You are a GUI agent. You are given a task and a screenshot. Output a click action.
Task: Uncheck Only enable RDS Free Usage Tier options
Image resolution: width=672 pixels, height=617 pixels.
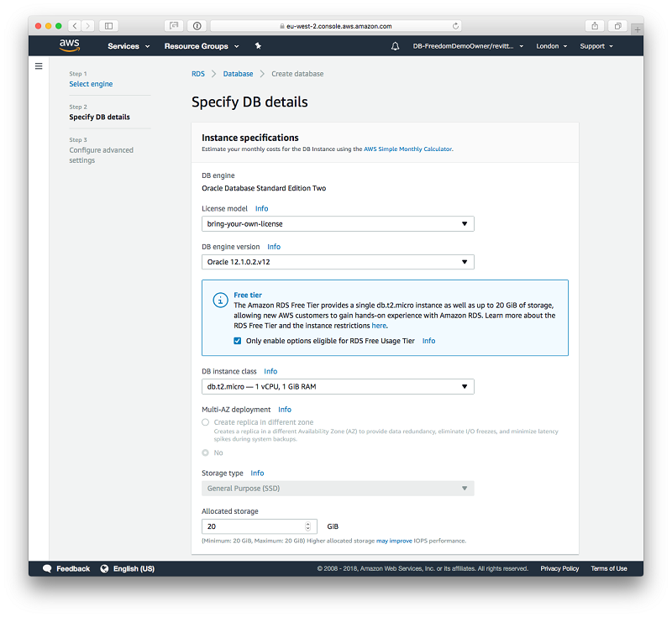(x=238, y=341)
